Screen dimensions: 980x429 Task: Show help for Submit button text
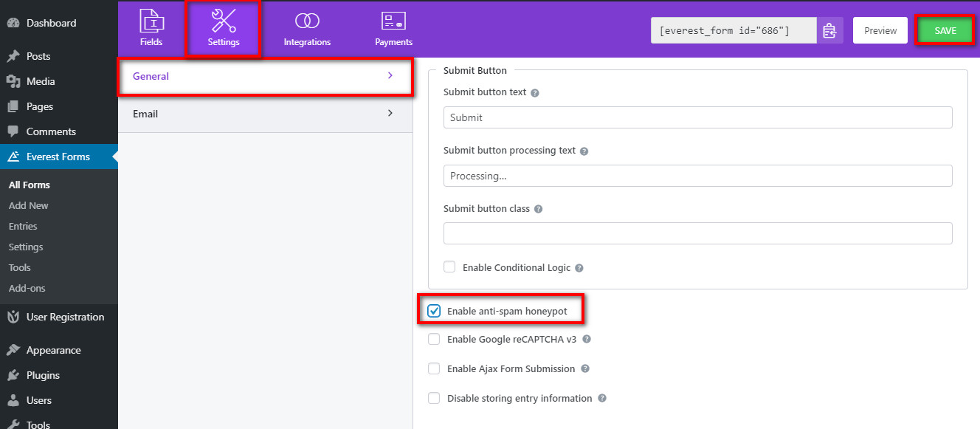click(x=535, y=93)
